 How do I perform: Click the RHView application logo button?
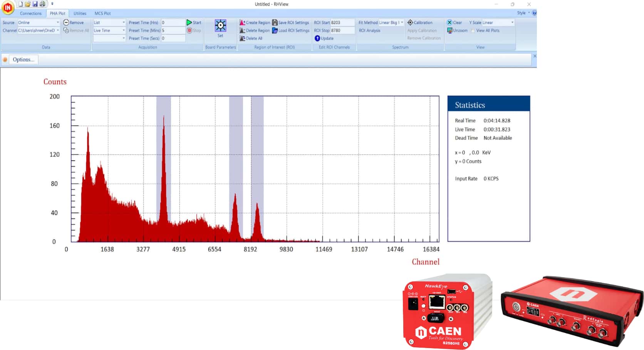pos(8,7)
